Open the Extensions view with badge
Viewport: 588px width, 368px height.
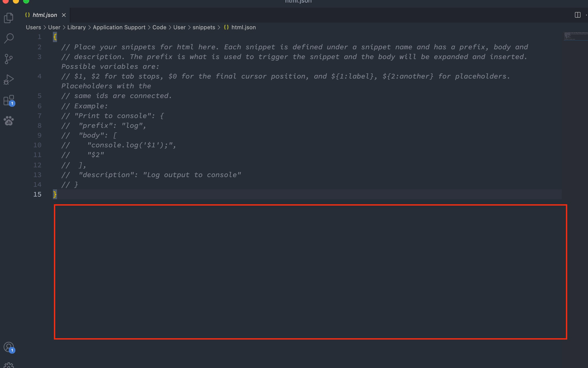click(x=9, y=101)
